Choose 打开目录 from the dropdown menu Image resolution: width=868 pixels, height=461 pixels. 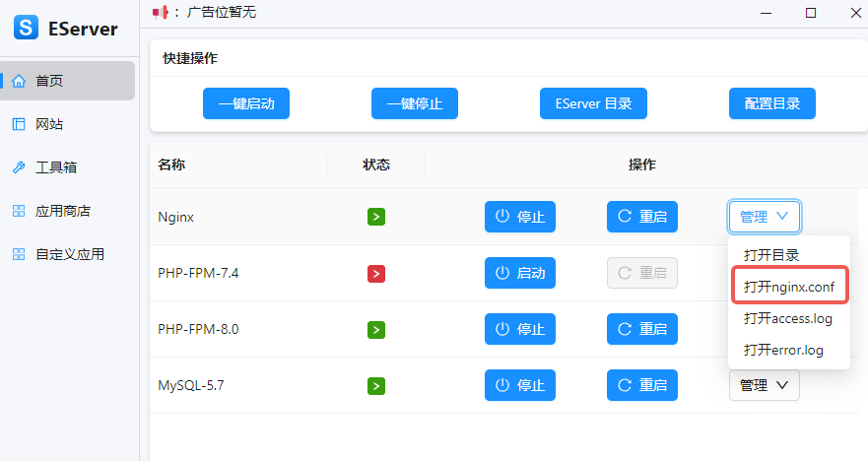coord(771,255)
